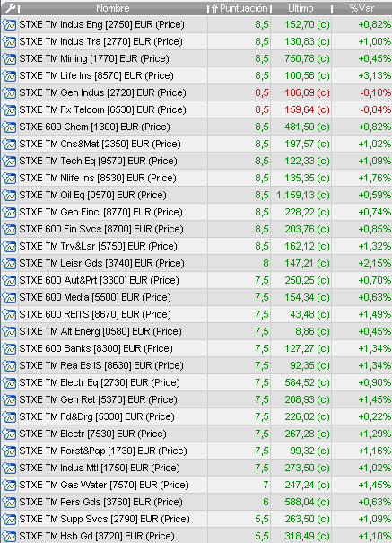
Task: Sort by the Ultimo column header
Action: 301,8
